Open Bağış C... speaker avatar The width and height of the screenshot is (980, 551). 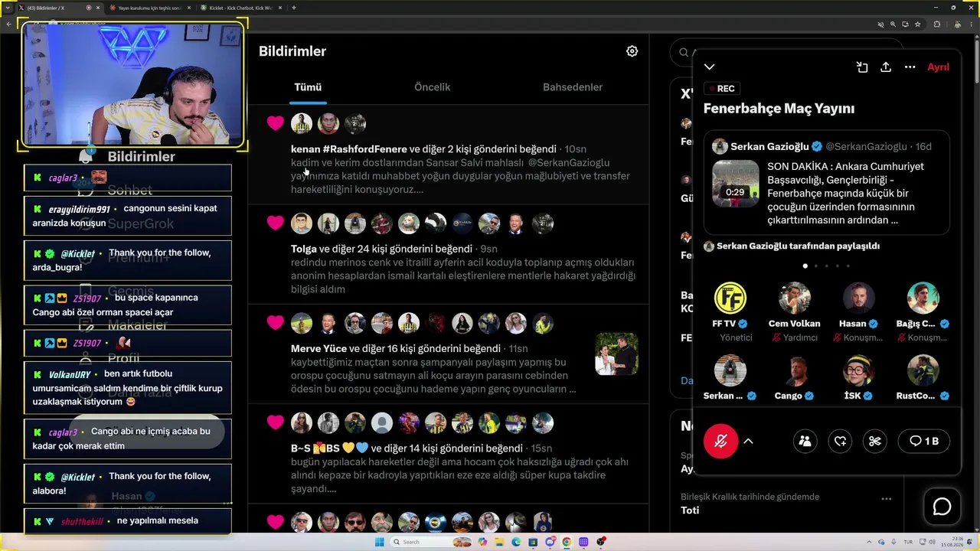tap(923, 298)
